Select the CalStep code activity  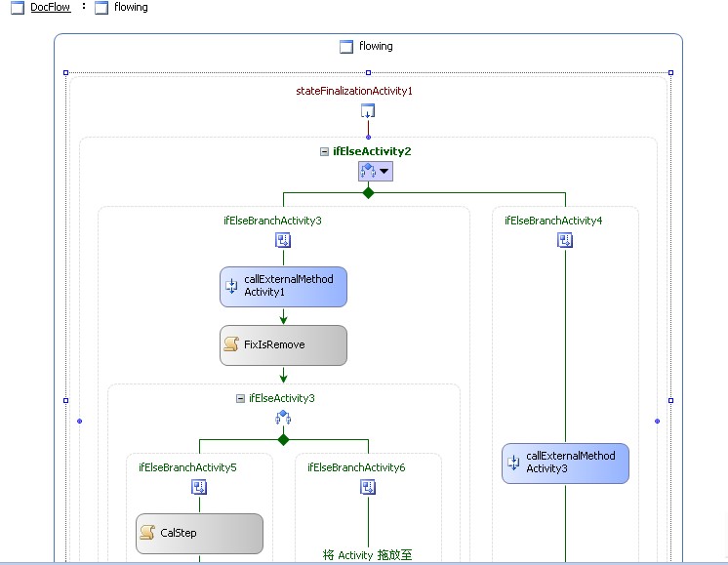point(199,534)
